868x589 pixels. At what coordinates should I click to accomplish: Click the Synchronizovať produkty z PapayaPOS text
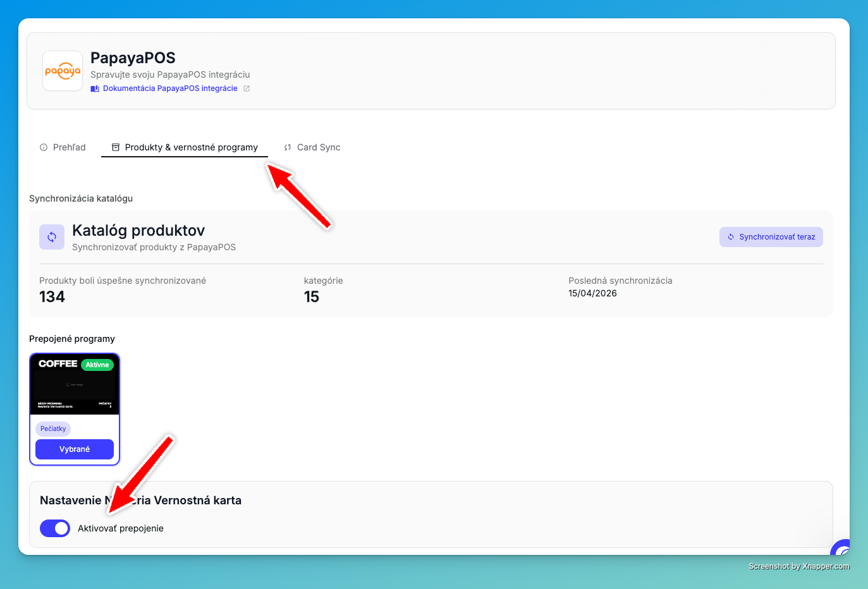154,247
